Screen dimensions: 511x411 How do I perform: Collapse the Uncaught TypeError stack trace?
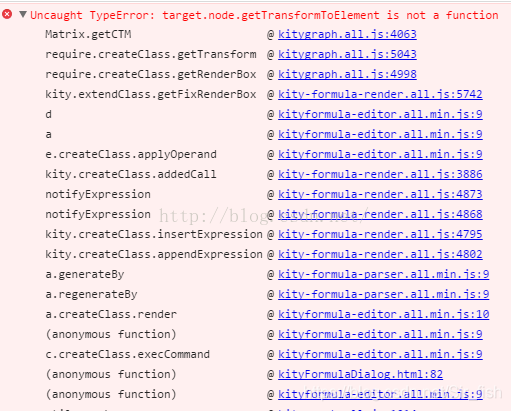pos(23,14)
